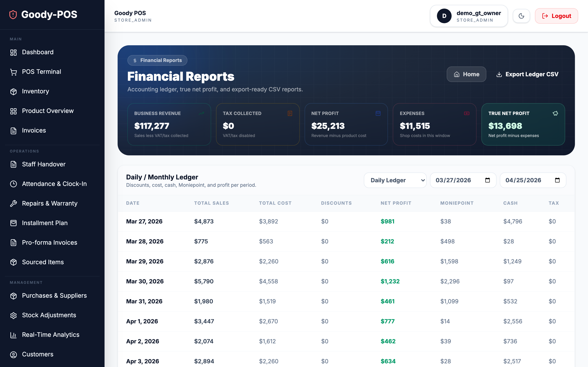Open the end date picker showing 04/25/2026
This screenshot has height=367, width=588.
(533, 180)
